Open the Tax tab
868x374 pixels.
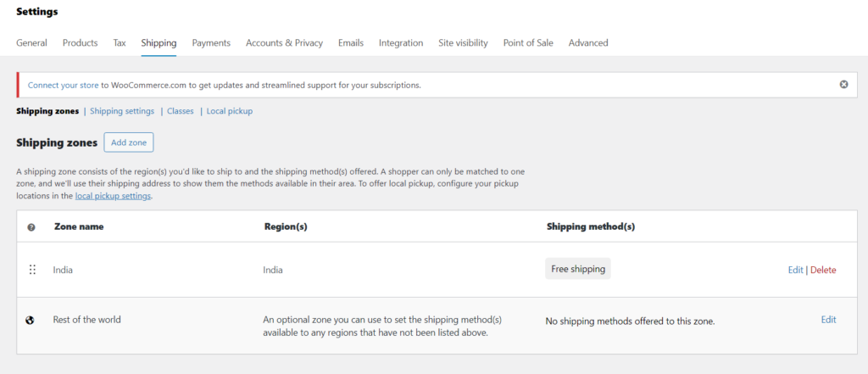(x=120, y=42)
